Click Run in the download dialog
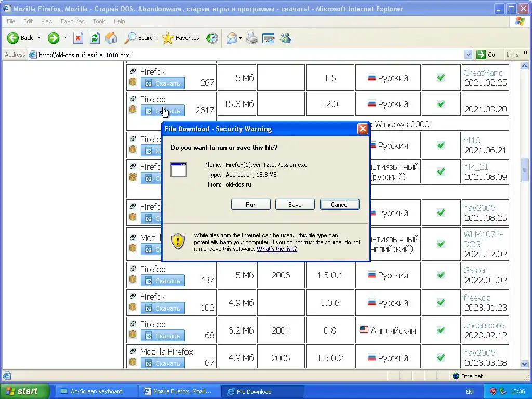The width and height of the screenshot is (532, 399). coord(251,205)
